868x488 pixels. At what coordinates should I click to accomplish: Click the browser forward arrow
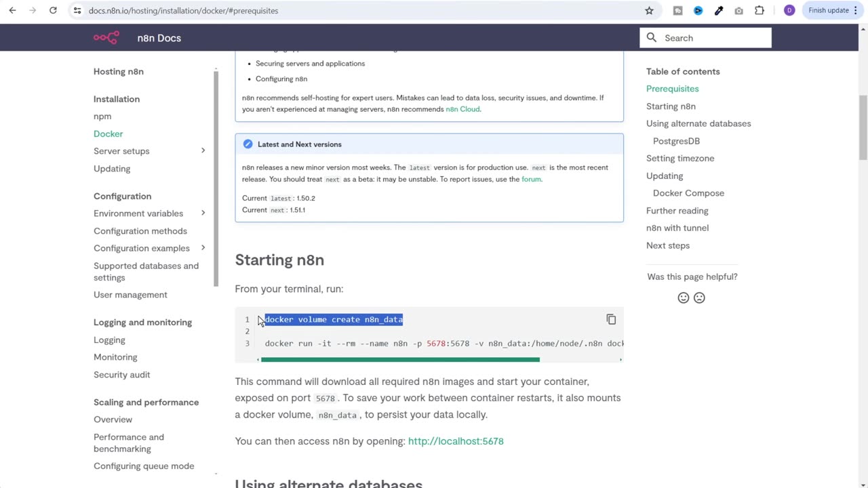[x=33, y=10]
